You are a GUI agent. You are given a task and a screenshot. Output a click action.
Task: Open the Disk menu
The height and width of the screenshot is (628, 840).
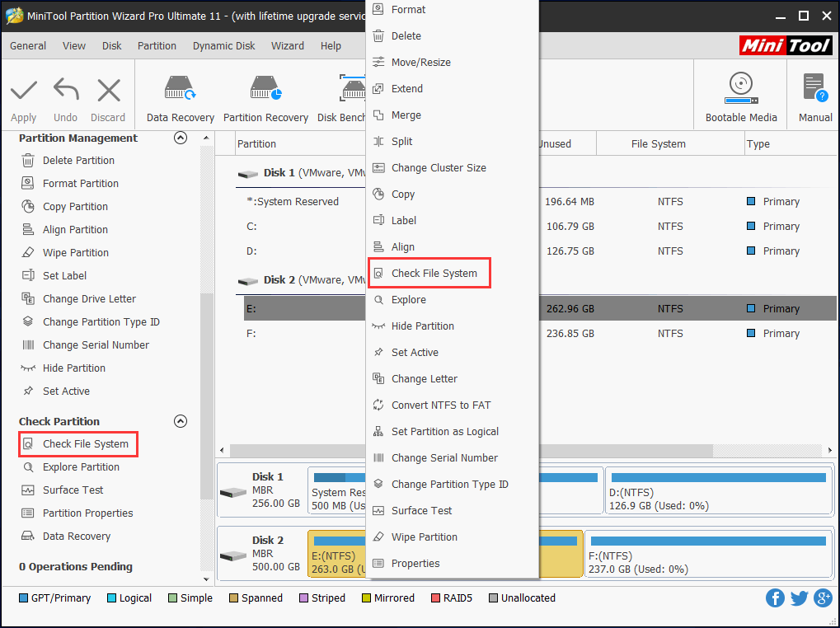tap(111, 45)
